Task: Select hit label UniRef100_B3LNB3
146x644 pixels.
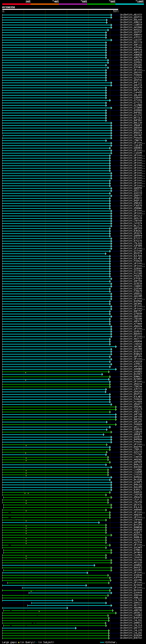Action: point(131,397)
